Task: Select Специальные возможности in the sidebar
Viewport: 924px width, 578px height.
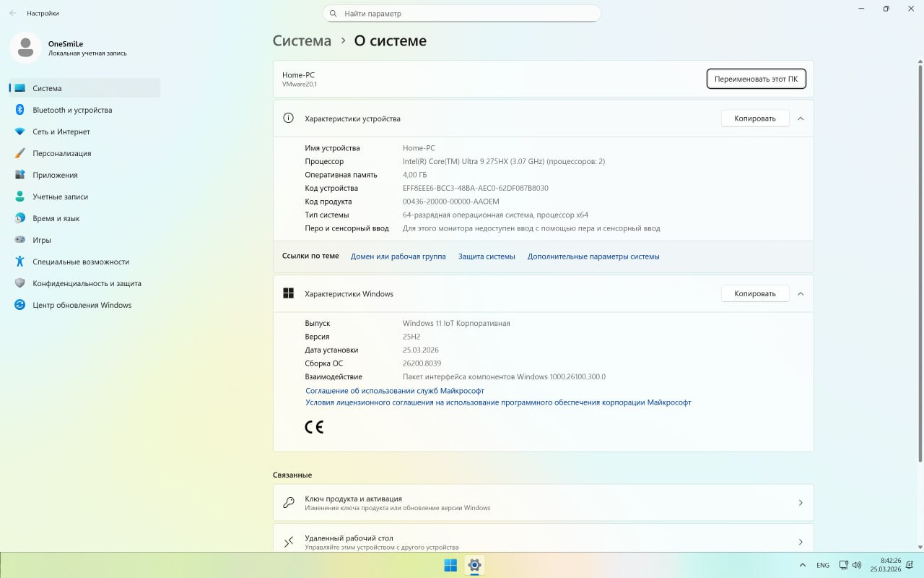Action: click(84, 262)
